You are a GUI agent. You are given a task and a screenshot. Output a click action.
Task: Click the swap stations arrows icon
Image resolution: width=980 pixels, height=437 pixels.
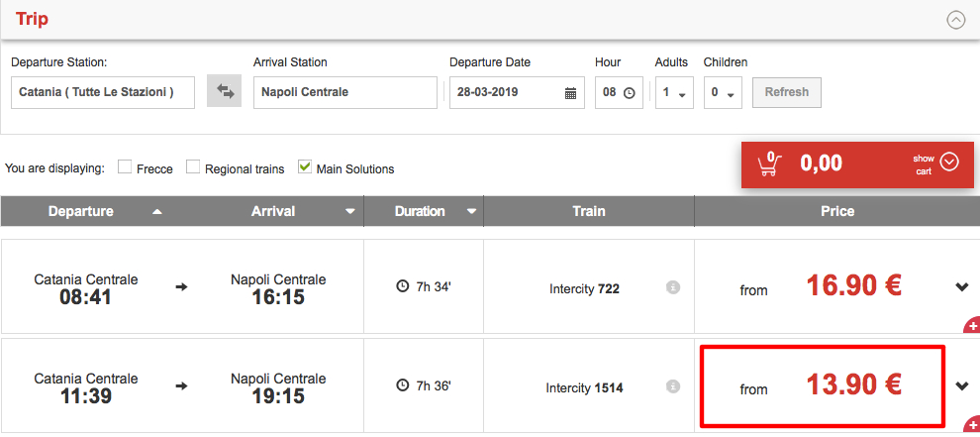pos(224,92)
